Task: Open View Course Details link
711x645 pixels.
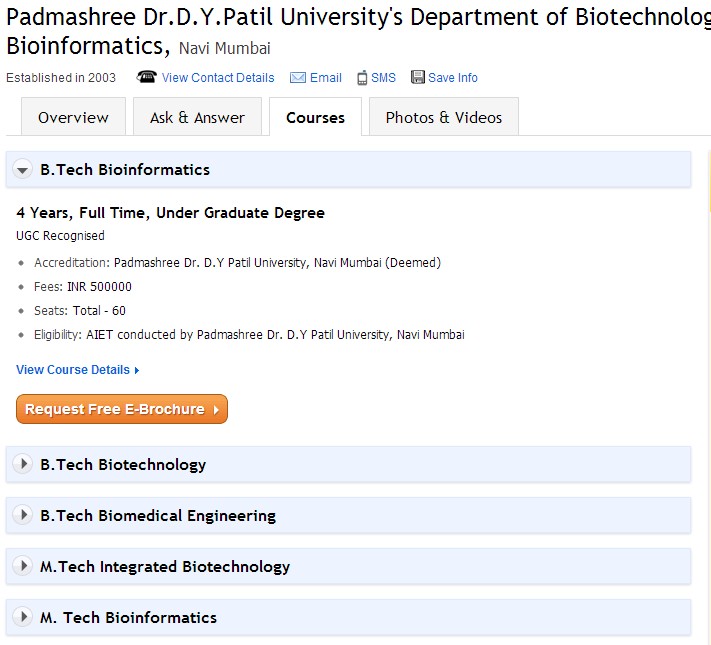Action: pos(78,370)
